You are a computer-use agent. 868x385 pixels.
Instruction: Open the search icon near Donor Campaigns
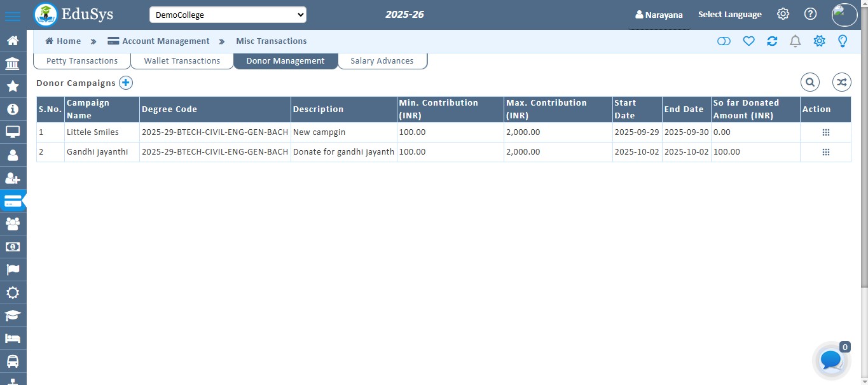(810, 82)
